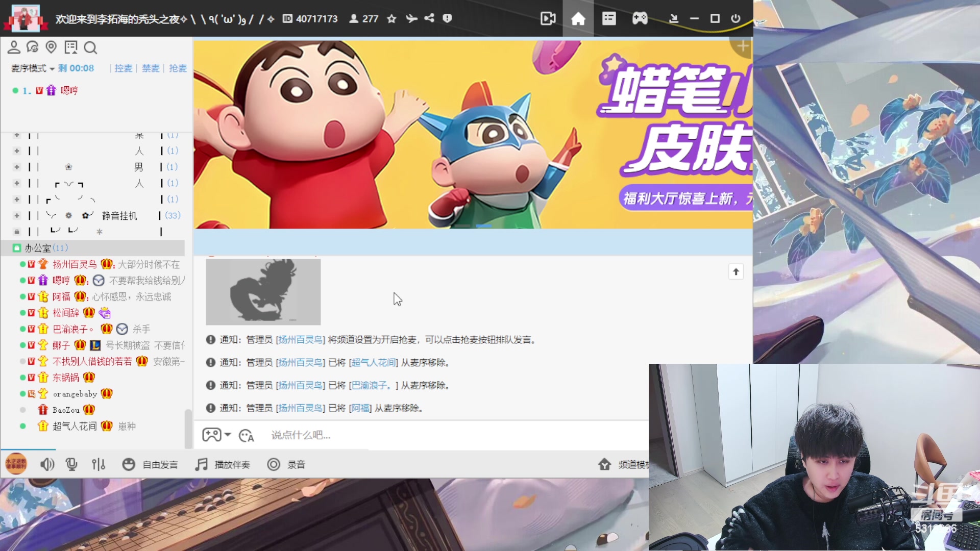Open the emoji/font icon in chat input
The image size is (980, 551).
(x=247, y=435)
